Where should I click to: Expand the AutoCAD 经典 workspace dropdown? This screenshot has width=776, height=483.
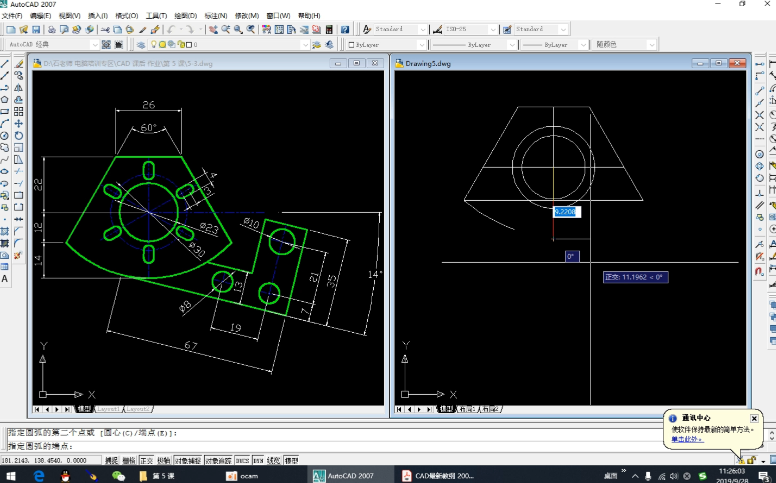(x=94, y=45)
